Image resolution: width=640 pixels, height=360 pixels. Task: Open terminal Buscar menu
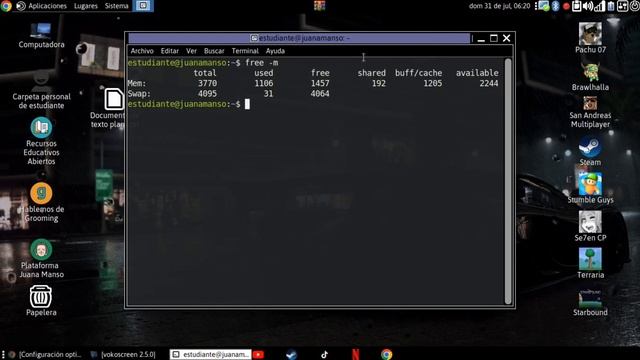[214, 51]
